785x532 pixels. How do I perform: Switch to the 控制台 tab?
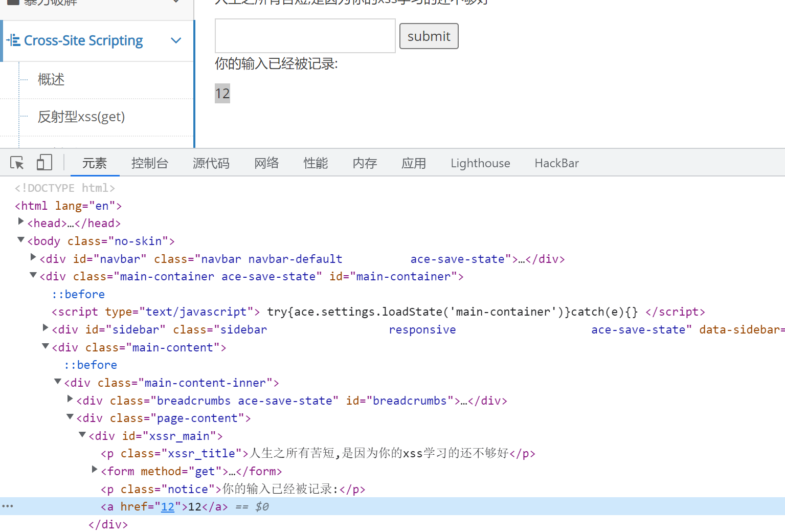pos(150,163)
